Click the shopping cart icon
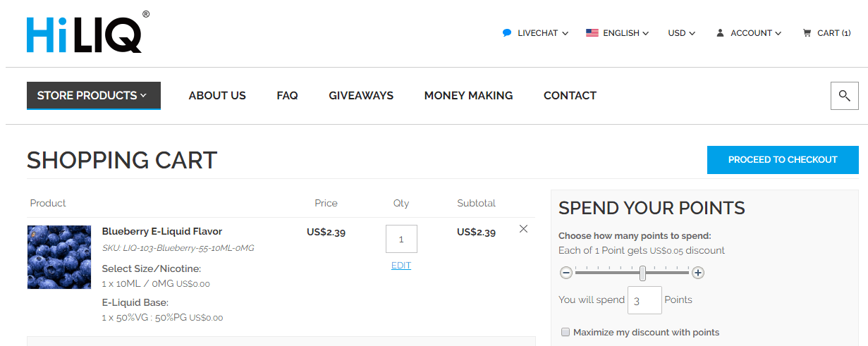Image resolution: width=868 pixels, height=346 pixels. pos(807,33)
